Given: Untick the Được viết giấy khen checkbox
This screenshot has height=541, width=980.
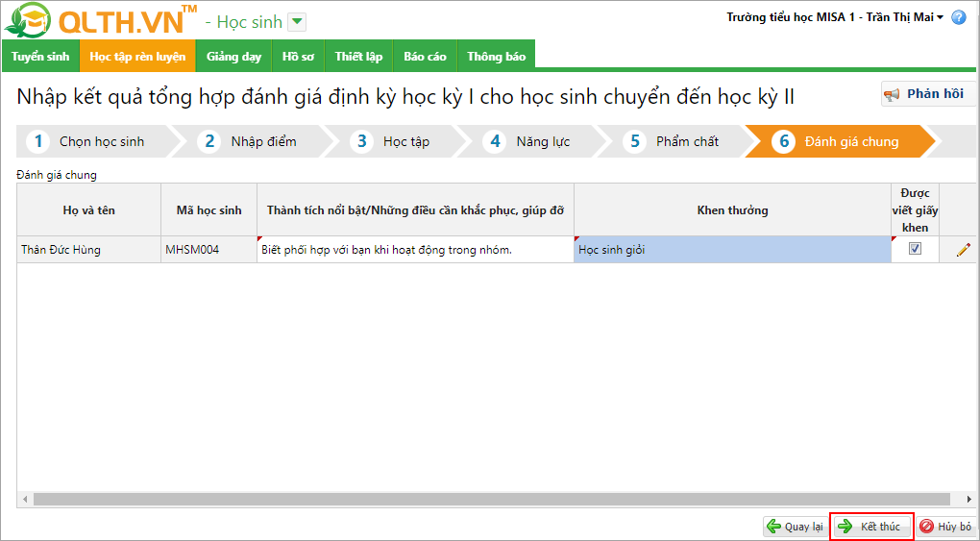Looking at the screenshot, I should [x=915, y=249].
